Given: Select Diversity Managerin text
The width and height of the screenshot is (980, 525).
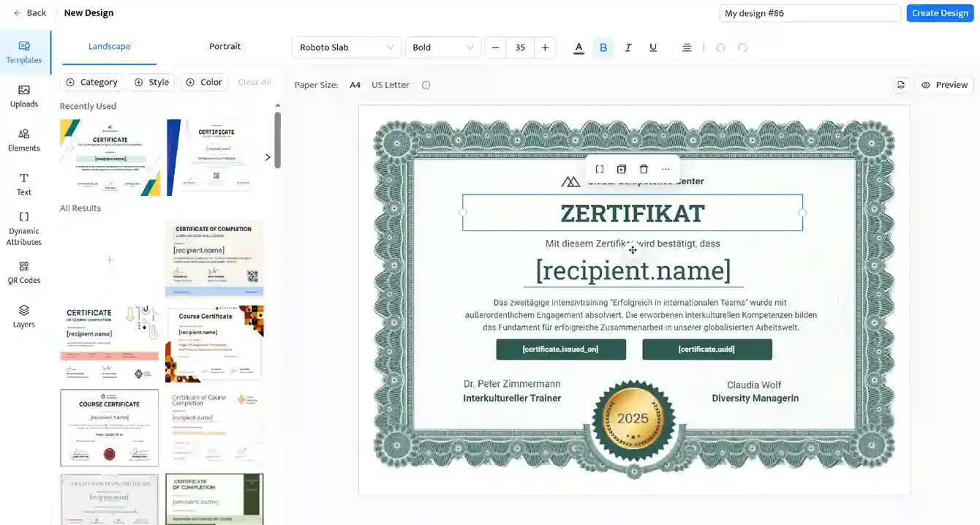Looking at the screenshot, I should [755, 399].
